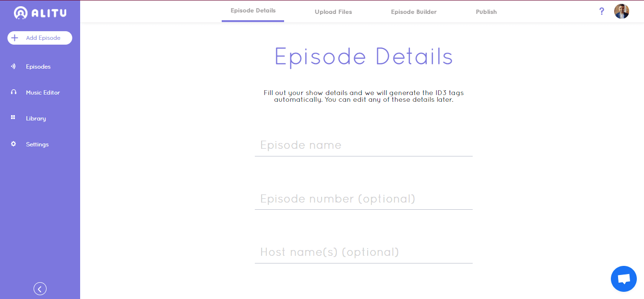Open the Music Editor sidebar link

(43, 93)
